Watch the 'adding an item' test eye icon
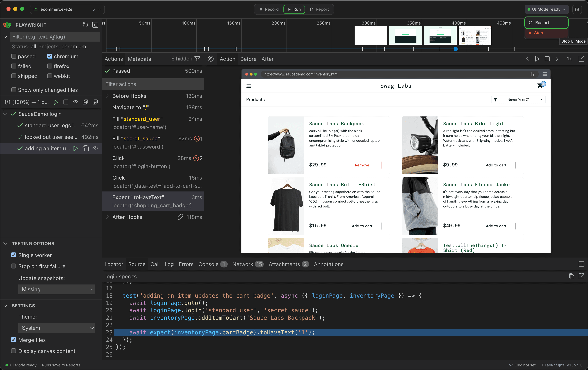The width and height of the screenshot is (588, 370). (95, 148)
